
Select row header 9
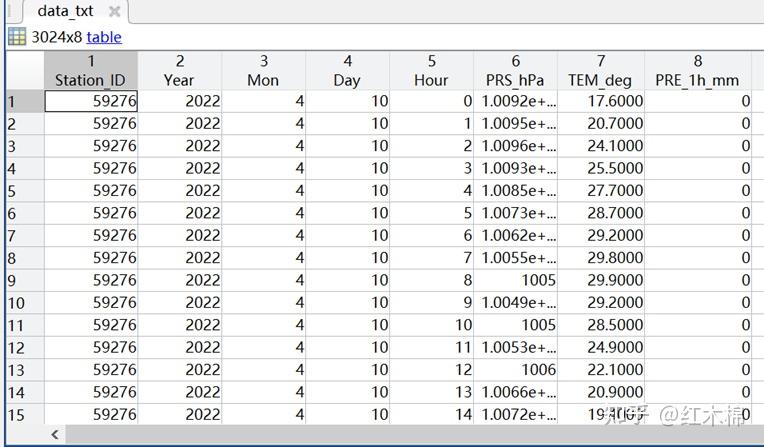[x=24, y=281]
